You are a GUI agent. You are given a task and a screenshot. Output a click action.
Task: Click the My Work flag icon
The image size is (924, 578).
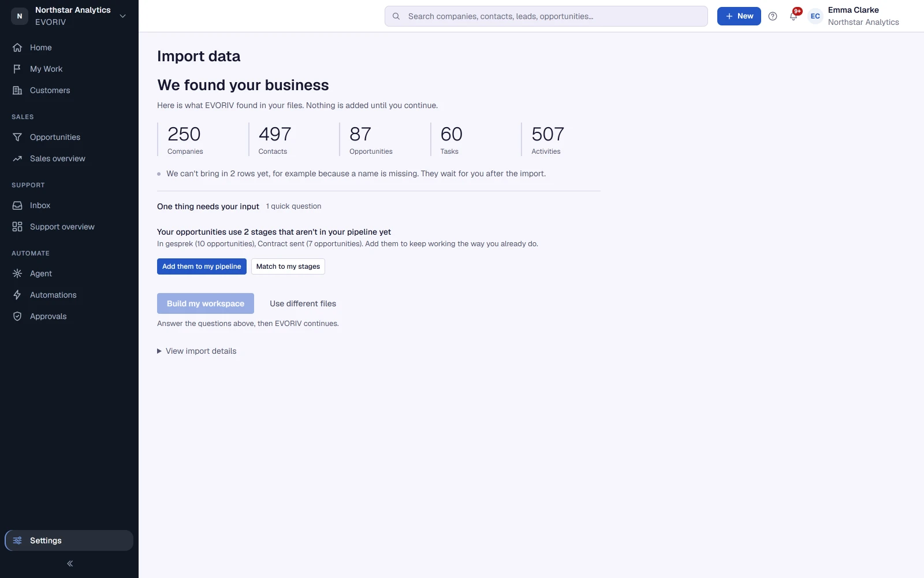point(17,69)
